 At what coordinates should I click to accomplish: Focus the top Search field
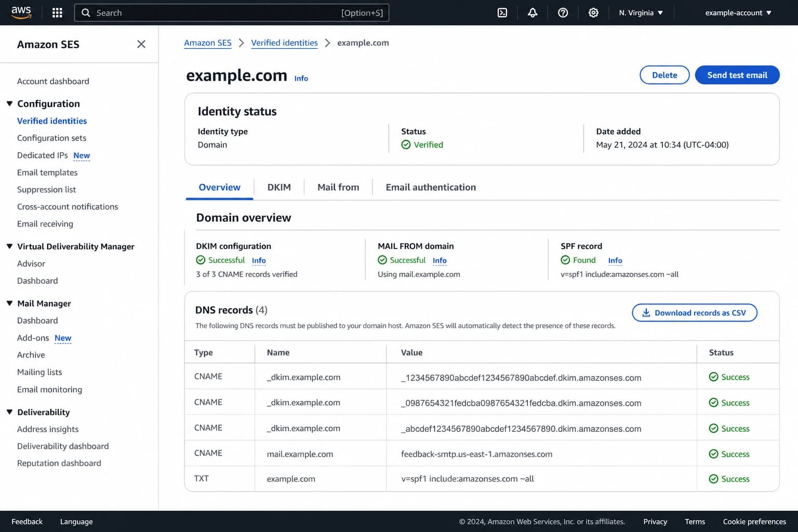232,12
